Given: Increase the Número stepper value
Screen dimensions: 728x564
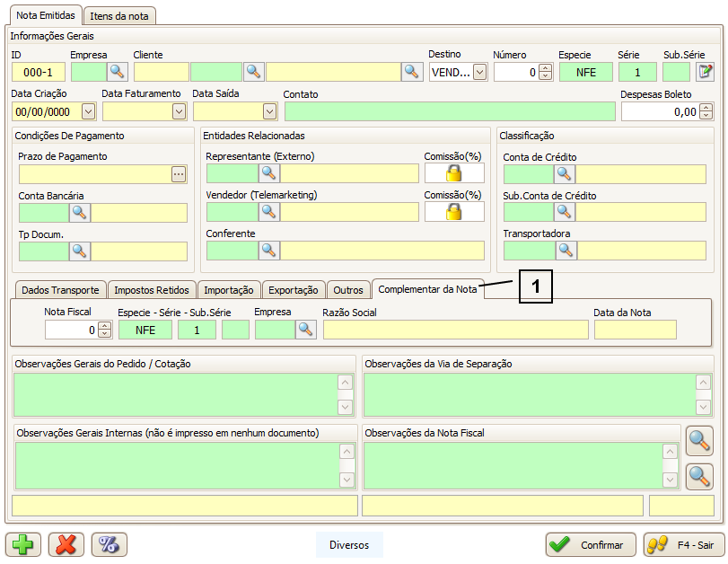Looking at the screenshot, I should coord(545,68).
